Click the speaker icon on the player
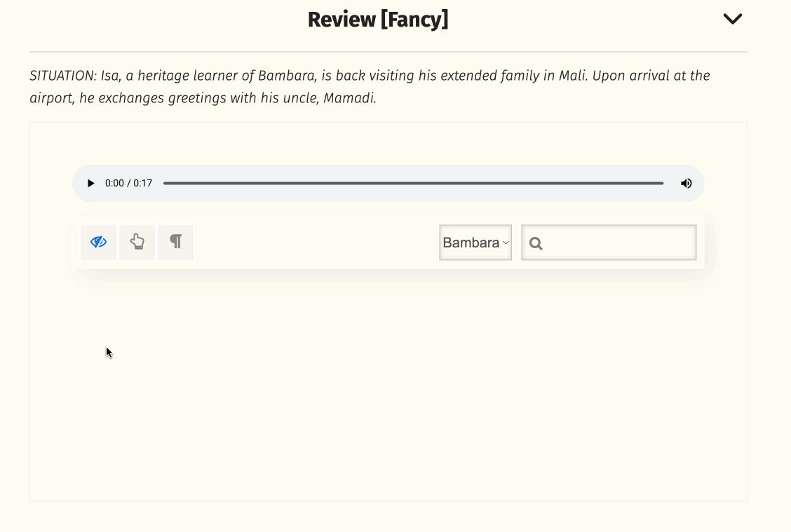Image resolution: width=791 pixels, height=532 pixels. coord(686,183)
